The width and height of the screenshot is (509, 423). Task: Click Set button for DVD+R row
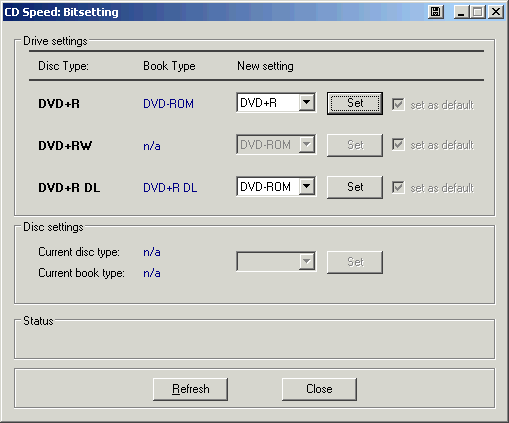click(x=355, y=103)
